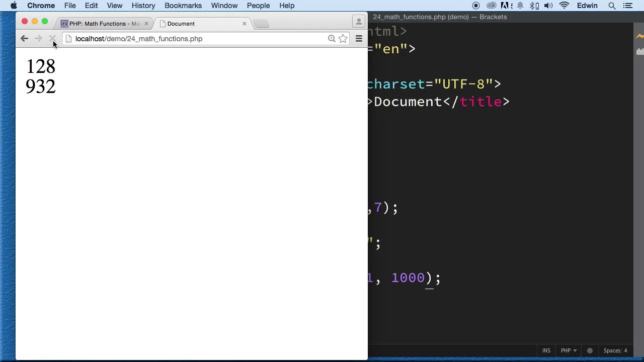The height and width of the screenshot is (362, 644).
Task: Open the File menu
Action: [70, 6]
